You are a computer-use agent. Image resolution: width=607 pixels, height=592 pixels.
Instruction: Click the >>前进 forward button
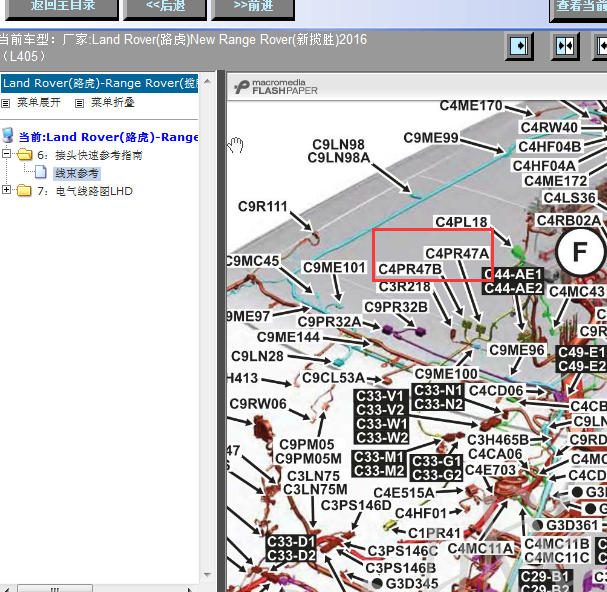coord(253,9)
